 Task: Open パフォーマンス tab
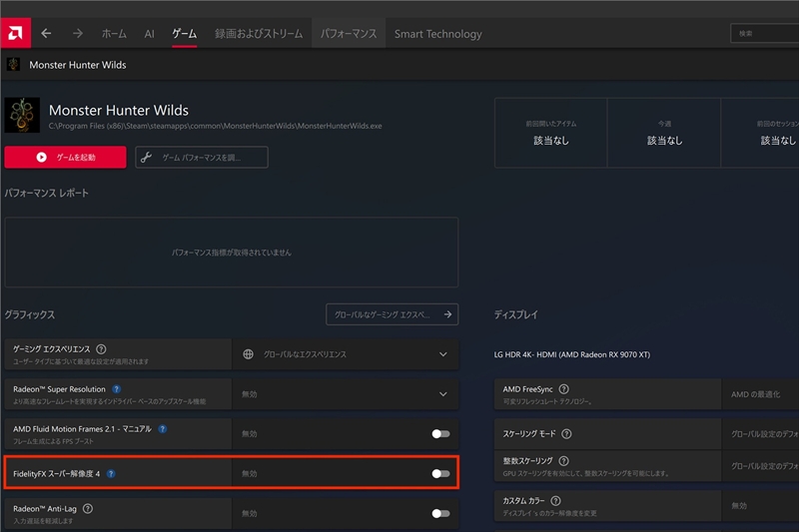point(349,34)
